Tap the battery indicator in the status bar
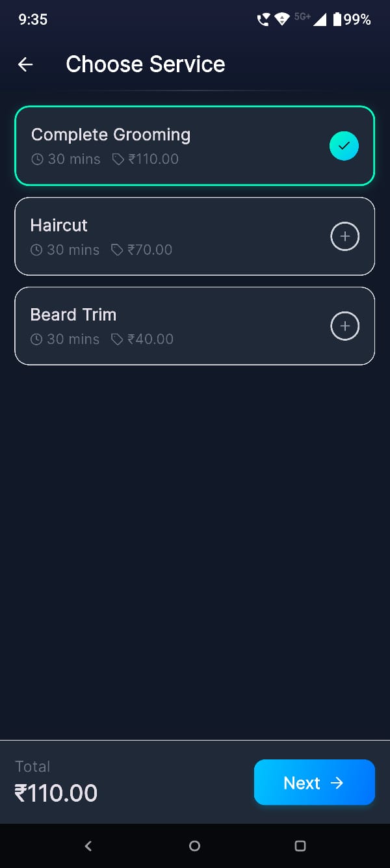Screen dimensions: 390x868 click(337, 19)
